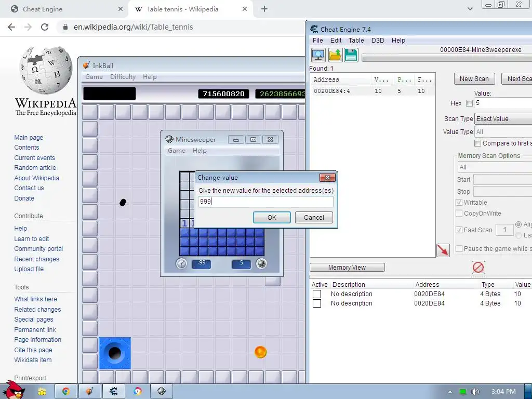Click the browser reload icon
Image resolution: width=532 pixels, height=399 pixels.
tap(45, 27)
